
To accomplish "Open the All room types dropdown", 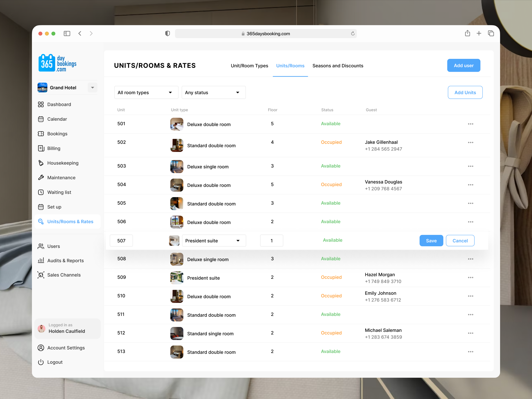I will pos(146,92).
